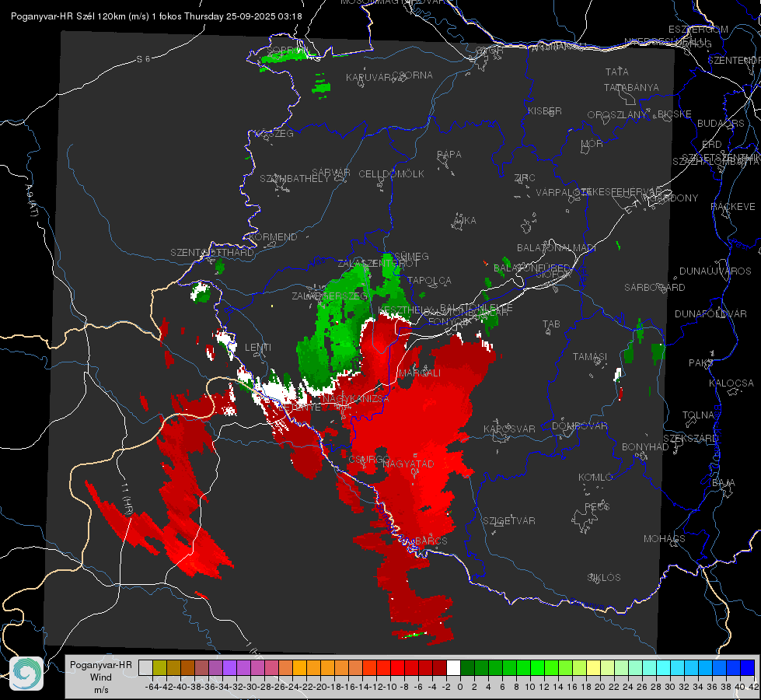
Task: Select the TAB town label
Action: click(x=551, y=324)
